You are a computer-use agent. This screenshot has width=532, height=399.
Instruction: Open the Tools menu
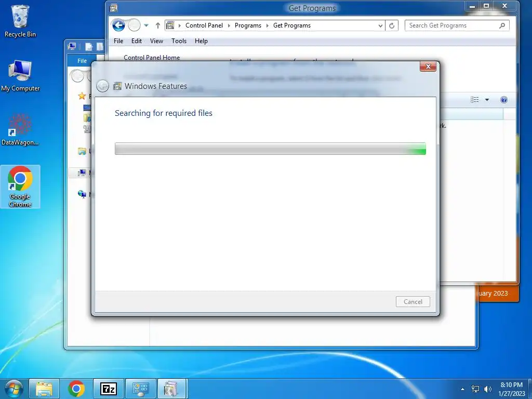179,41
